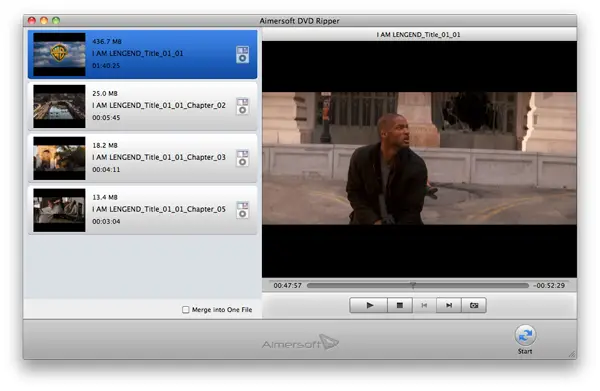Image resolution: width=600 pixels, height=391 pixels.
Task: Open output format icon for Chapter_05
Action: point(242,210)
